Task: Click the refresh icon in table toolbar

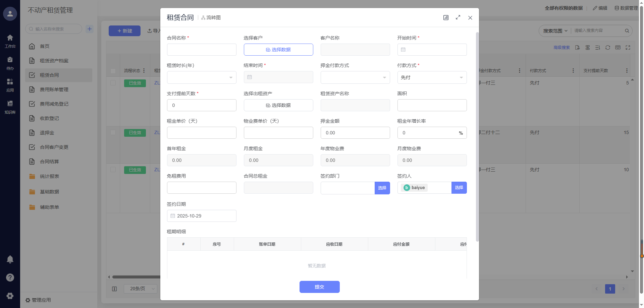Action: click(607, 48)
